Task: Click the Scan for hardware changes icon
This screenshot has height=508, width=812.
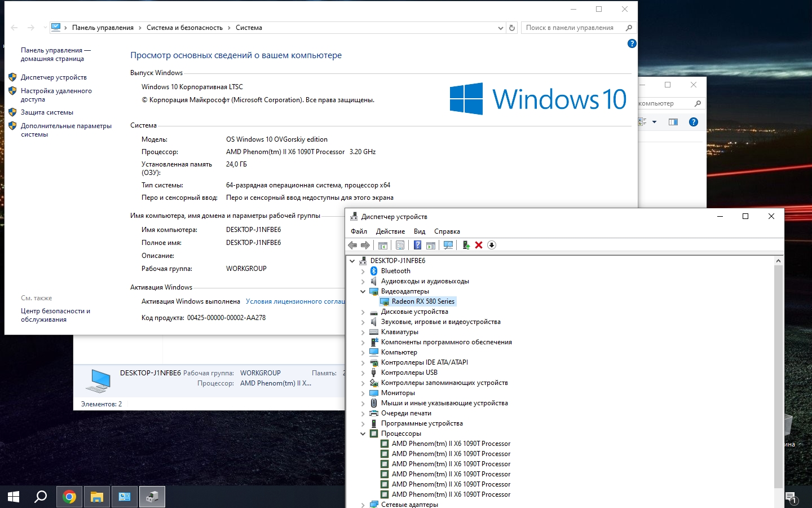Action: pyautogui.click(x=448, y=245)
